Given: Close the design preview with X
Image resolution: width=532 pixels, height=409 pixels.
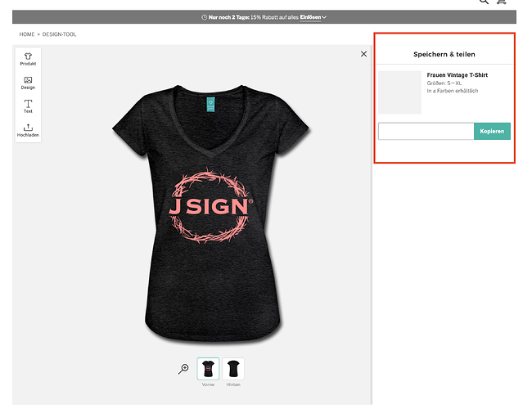Looking at the screenshot, I should (363, 54).
